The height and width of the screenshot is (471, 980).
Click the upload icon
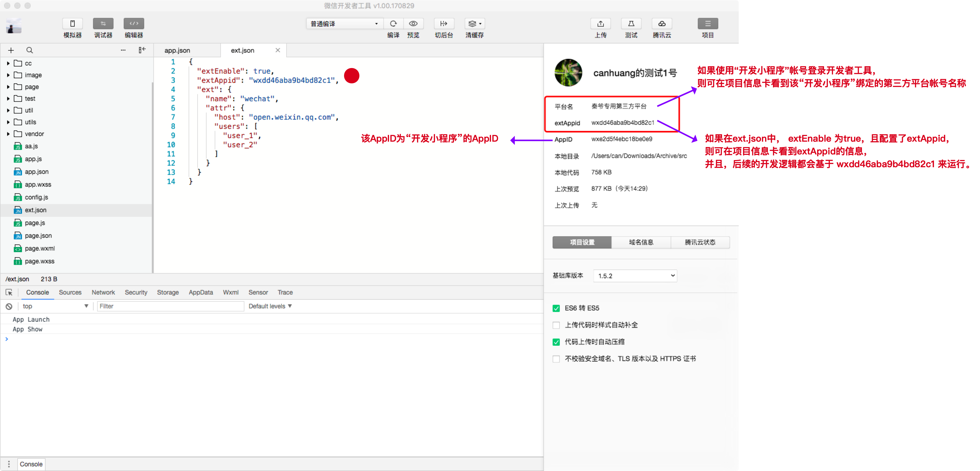(x=600, y=24)
